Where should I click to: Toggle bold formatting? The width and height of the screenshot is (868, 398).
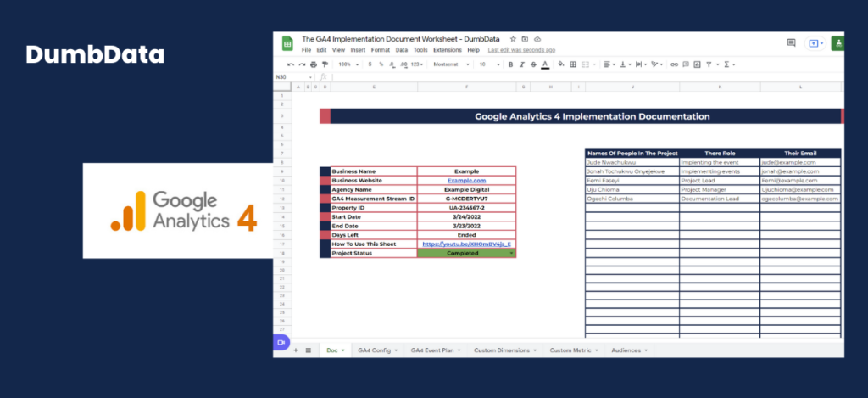(510, 64)
